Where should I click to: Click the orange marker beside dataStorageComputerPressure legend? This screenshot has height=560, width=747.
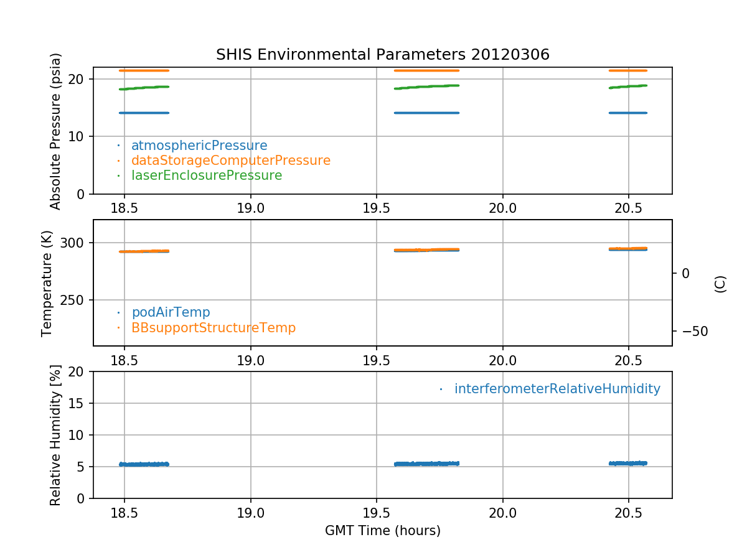118,161
